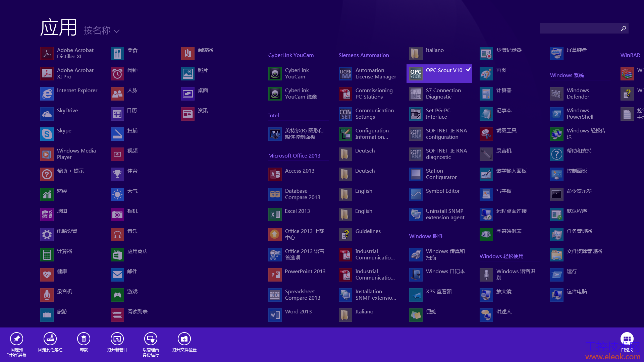Select the Microsoft Office 2013 group heading
The height and width of the screenshot is (362, 644).
(x=294, y=156)
